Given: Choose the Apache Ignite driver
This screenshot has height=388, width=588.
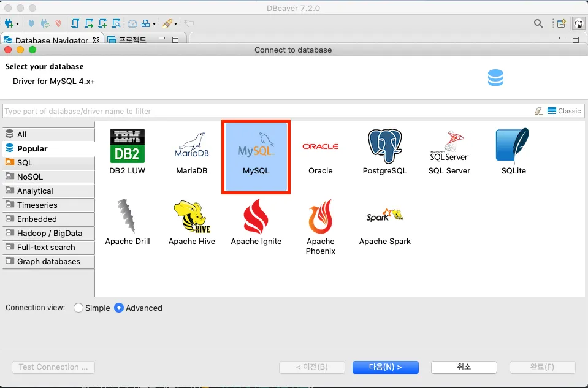Looking at the screenshot, I should pos(256,223).
